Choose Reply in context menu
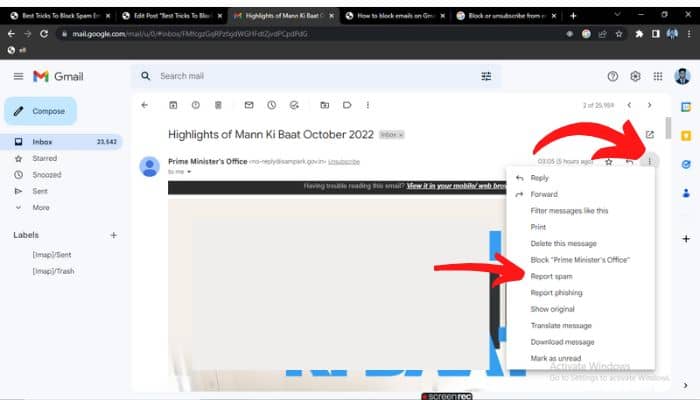The image size is (700, 400). pos(580,178)
